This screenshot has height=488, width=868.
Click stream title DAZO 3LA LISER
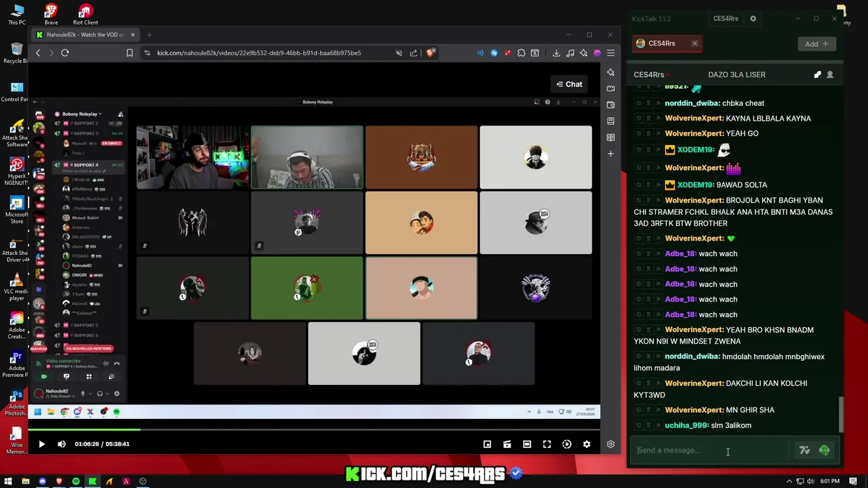pyautogui.click(x=736, y=75)
